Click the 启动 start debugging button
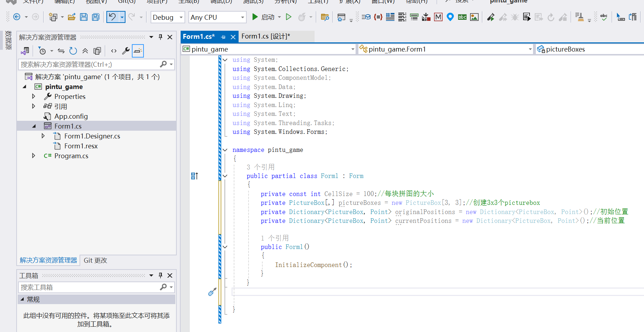Viewport: 644px width, 332px height. pos(263,17)
